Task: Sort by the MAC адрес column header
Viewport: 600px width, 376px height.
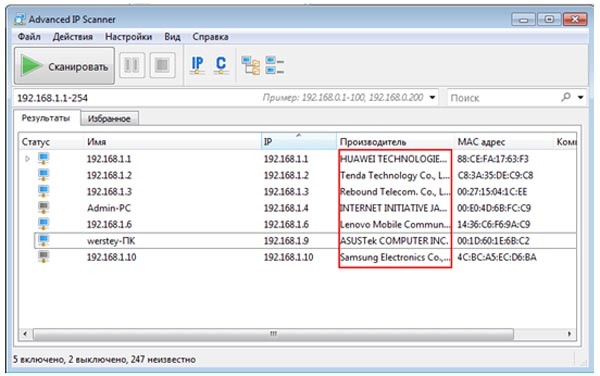Action: 504,142
